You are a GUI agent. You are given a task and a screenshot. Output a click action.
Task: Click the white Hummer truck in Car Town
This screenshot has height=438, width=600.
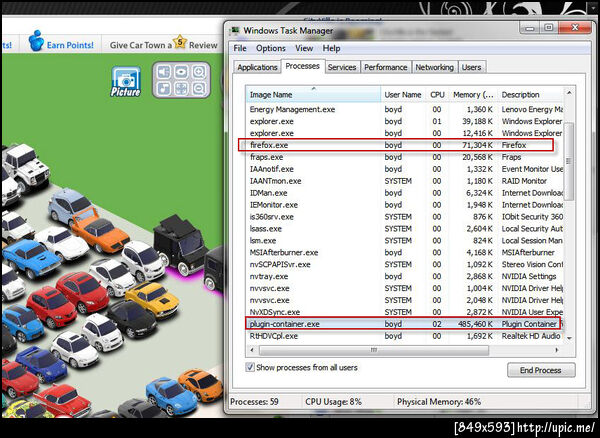(26, 167)
